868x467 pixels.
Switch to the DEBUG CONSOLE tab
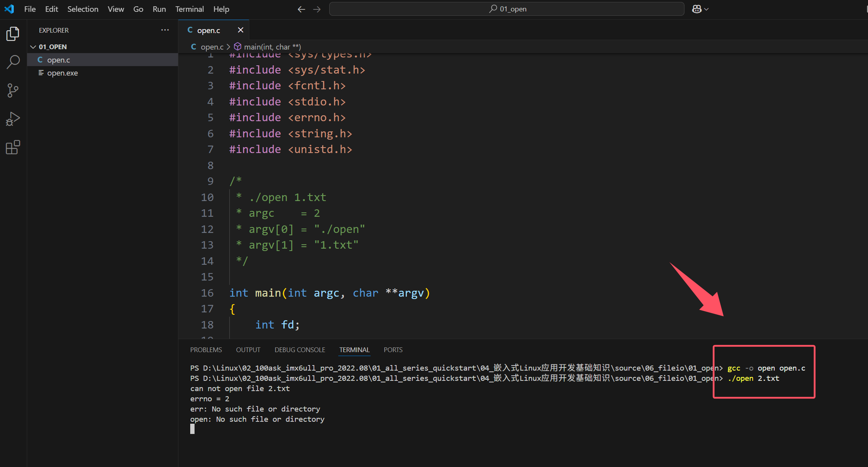click(300, 350)
